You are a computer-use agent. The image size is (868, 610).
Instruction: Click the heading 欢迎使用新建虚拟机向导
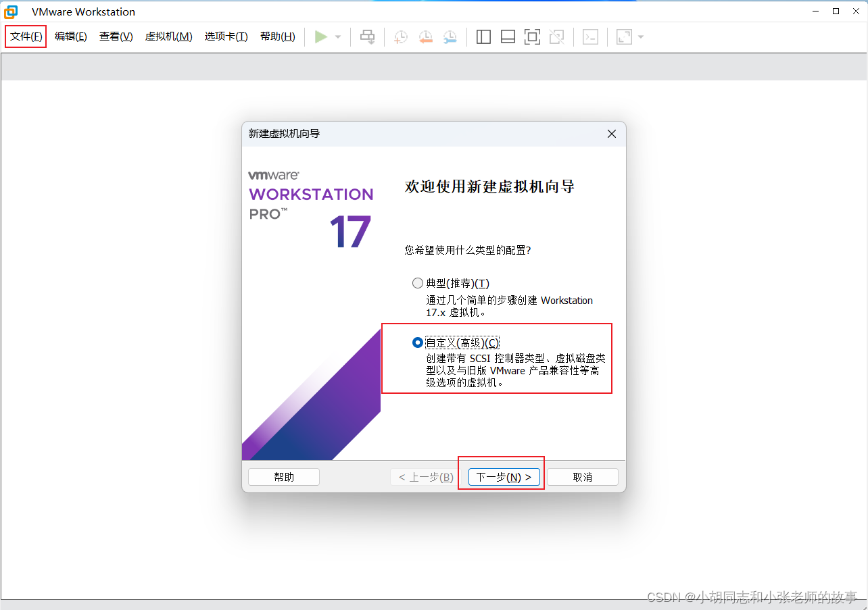pyautogui.click(x=489, y=187)
